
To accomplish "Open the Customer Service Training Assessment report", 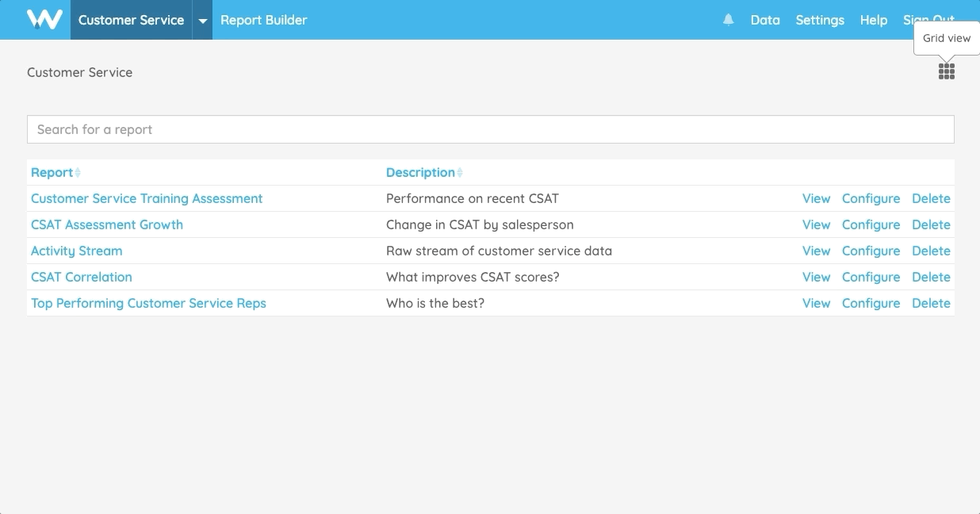I will pyautogui.click(x=147, y=198).
